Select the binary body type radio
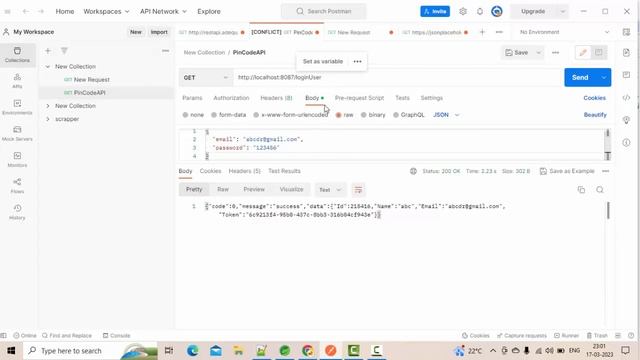 (363, 115)
